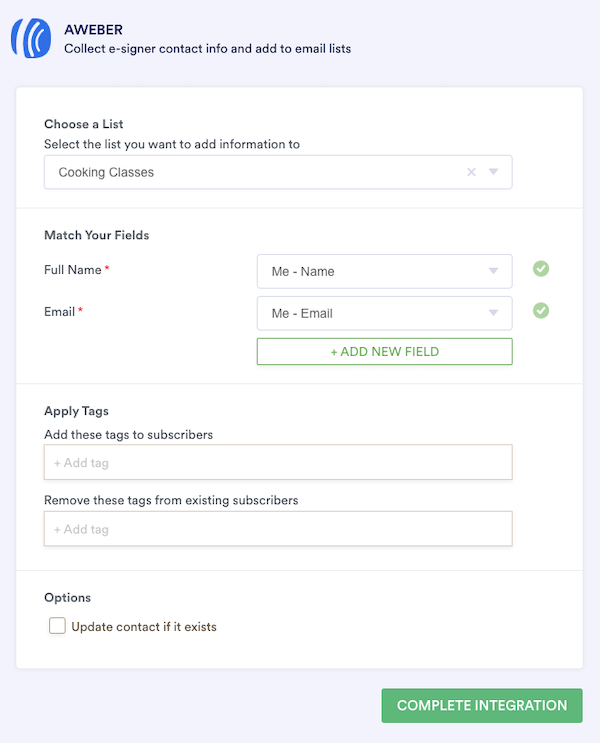Focus the 'Remove these tags' input field
The image size is (600, 743).
(x=278, y=529)
